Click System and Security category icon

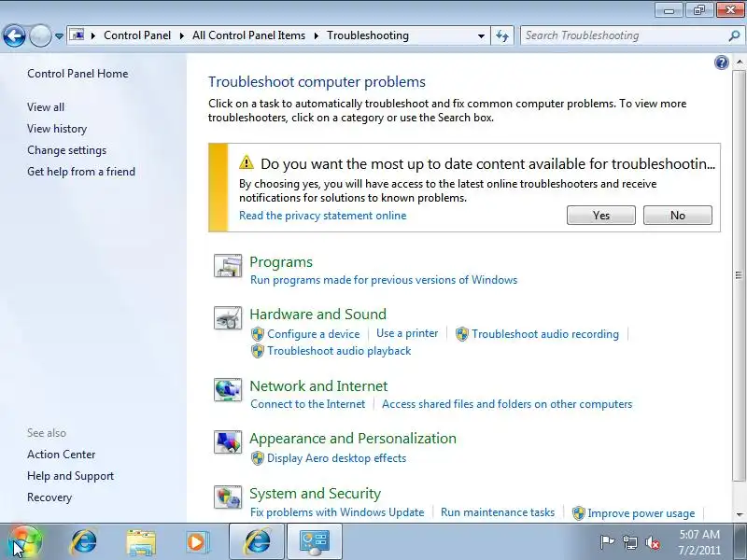tap(228, 497)
